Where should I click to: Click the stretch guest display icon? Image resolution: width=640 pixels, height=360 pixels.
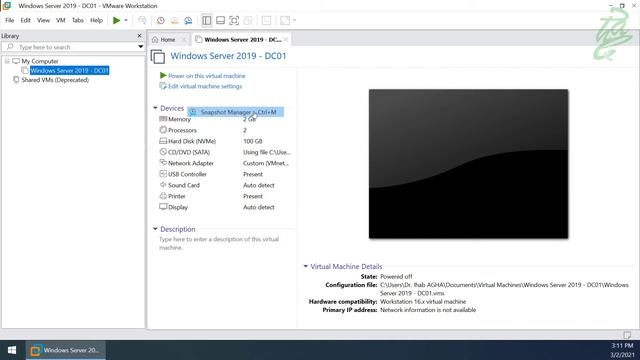(x=285, y=20)
